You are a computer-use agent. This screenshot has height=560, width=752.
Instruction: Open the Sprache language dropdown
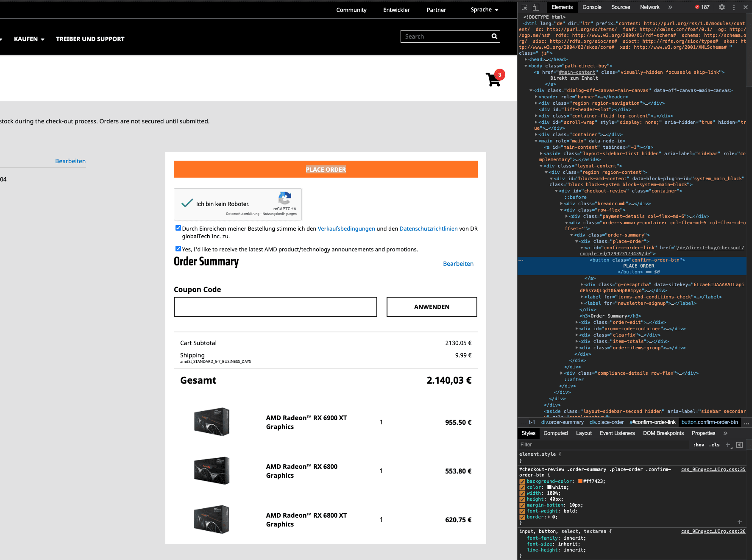pyautogui.click(x=485, y=10)
